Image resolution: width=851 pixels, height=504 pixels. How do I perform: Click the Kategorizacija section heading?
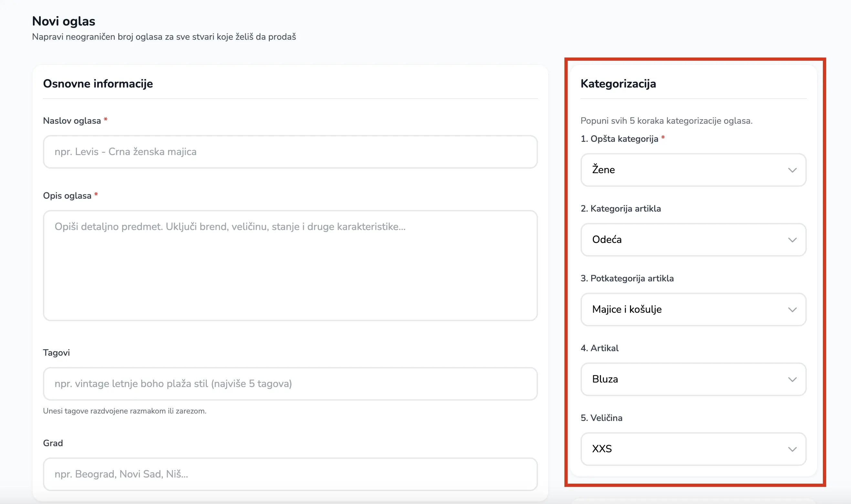coord(618,84)
